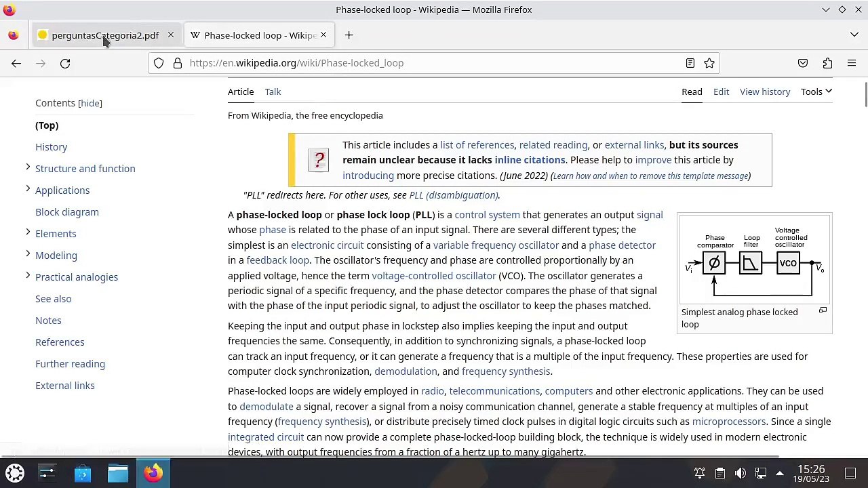Follow the 'PLL (disambiguation)' link

[x=454, y=195]
